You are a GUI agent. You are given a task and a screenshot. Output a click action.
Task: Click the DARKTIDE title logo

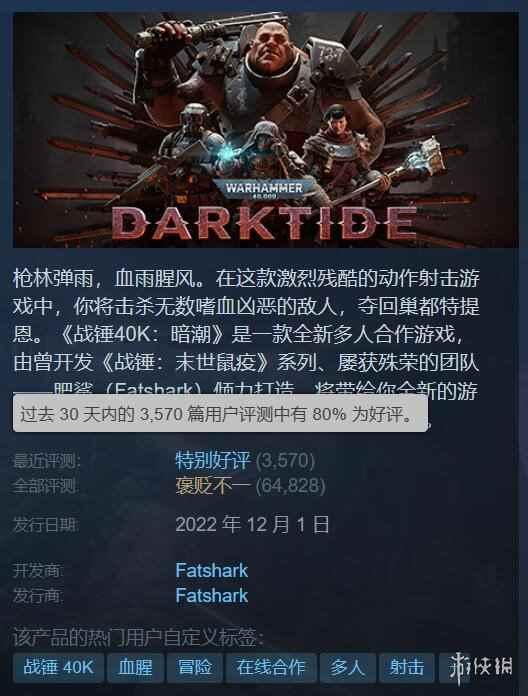pyautogui.click(x=264, y=224)
